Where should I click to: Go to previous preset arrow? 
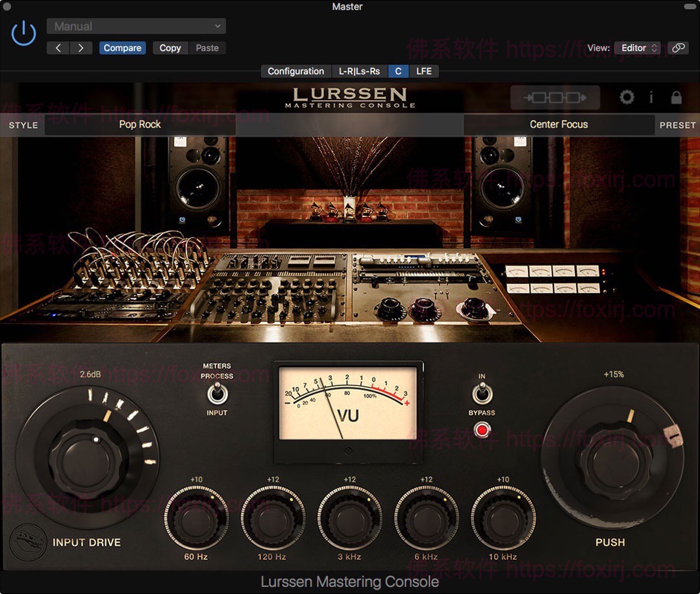coord(58,48)
